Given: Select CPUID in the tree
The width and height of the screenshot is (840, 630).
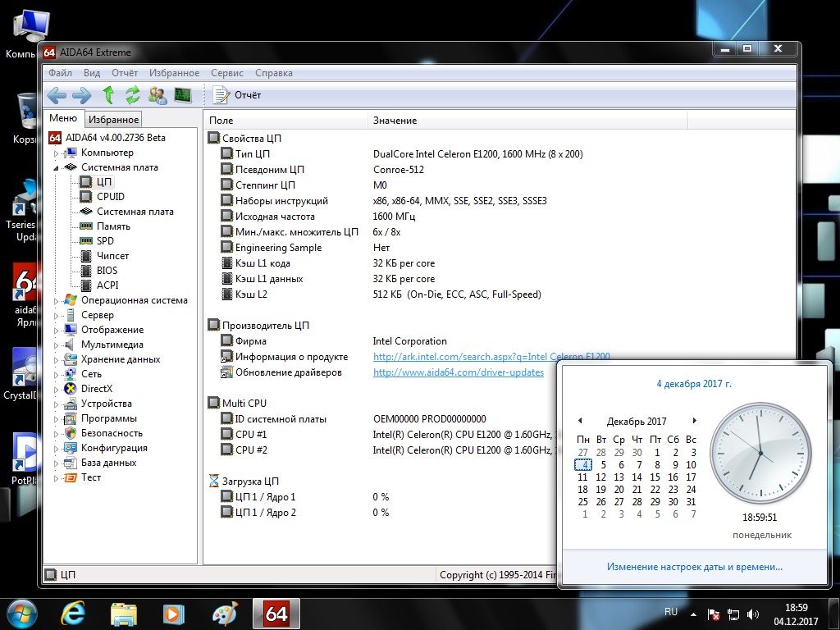Looking at the screenshot, I should point(111,197).
